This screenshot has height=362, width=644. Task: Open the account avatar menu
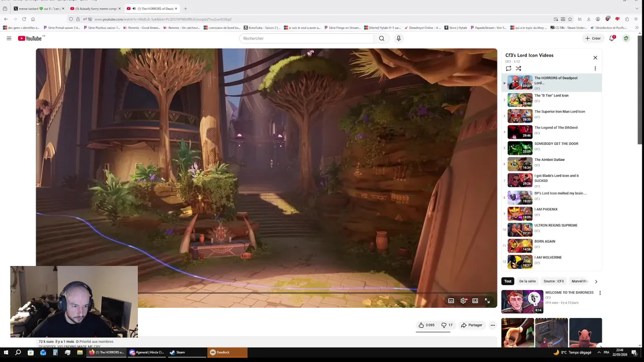(626, 38)
